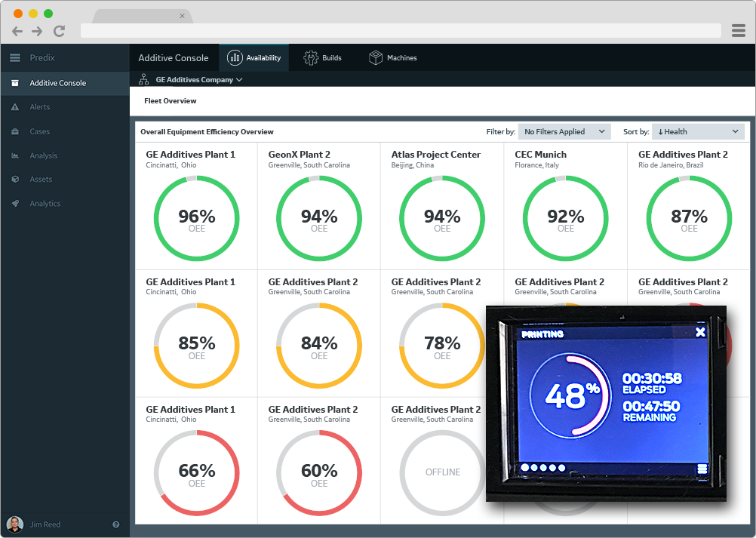Open help question mark icon
This screenshot has height=538, width=756.
click(115, 524)
